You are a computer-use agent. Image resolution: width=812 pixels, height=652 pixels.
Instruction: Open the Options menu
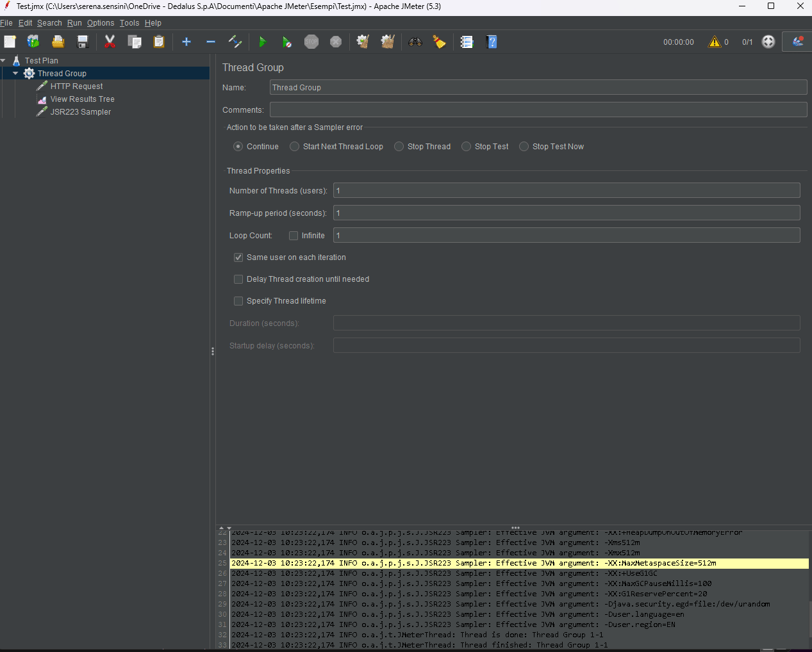tap(101, 23)
